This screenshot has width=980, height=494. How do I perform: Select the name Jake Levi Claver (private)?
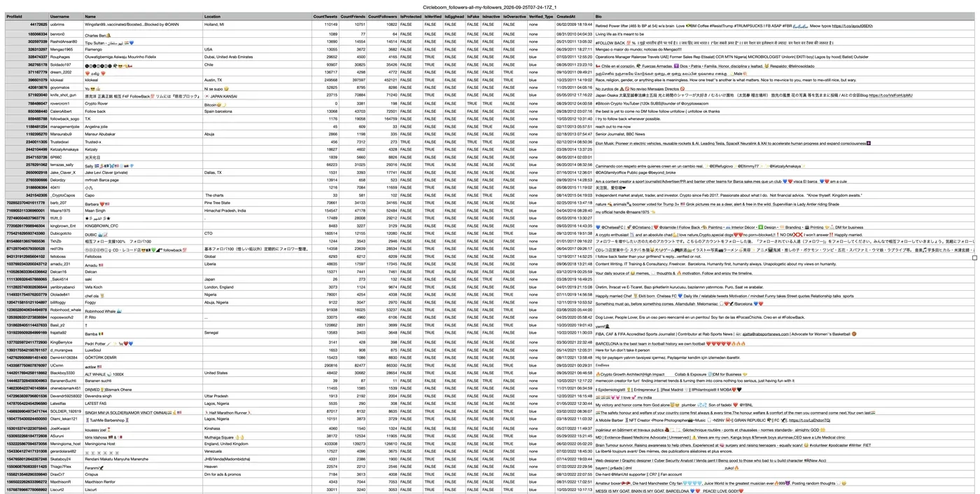coord(106,172)
